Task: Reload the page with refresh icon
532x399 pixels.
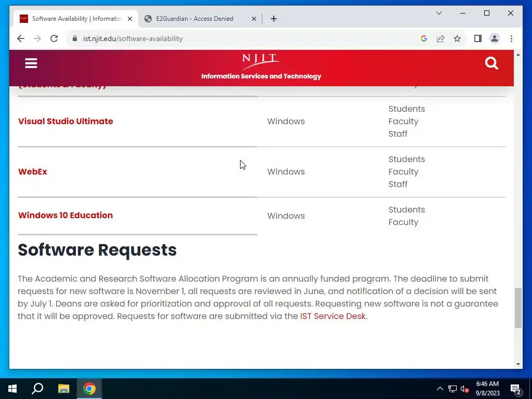Action: tap(54, 38)
